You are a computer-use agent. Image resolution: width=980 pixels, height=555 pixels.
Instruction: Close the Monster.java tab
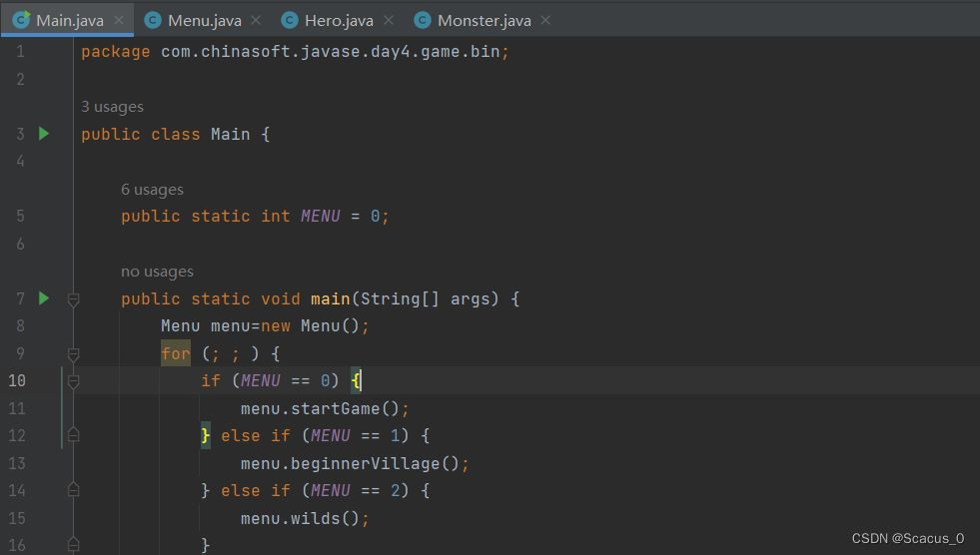(x=545, y=21)
